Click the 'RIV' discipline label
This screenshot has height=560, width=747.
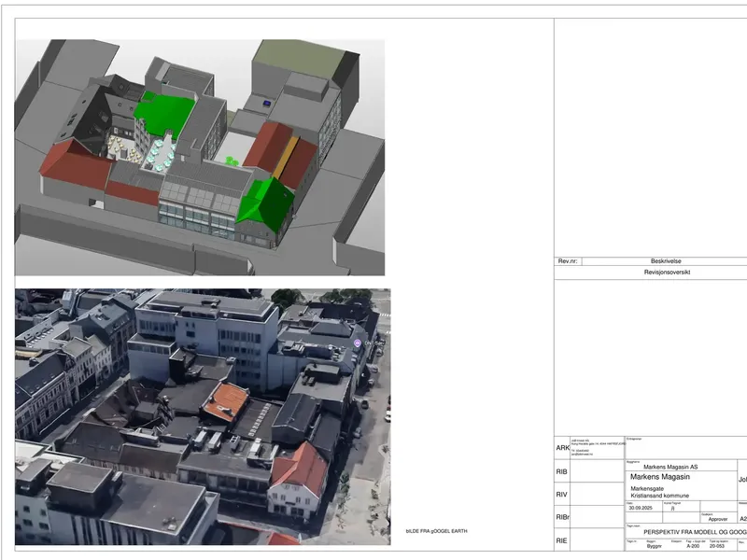click(x=562, y=495)
